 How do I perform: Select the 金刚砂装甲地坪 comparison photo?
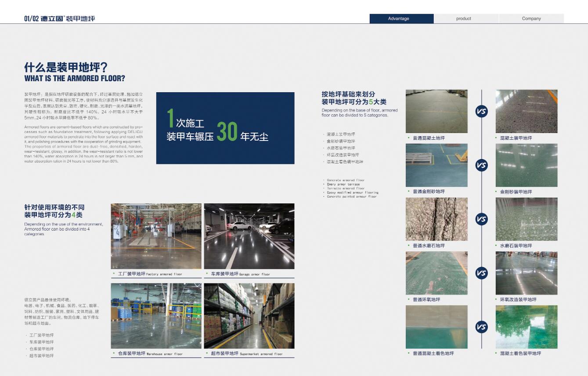pos(526,165)
